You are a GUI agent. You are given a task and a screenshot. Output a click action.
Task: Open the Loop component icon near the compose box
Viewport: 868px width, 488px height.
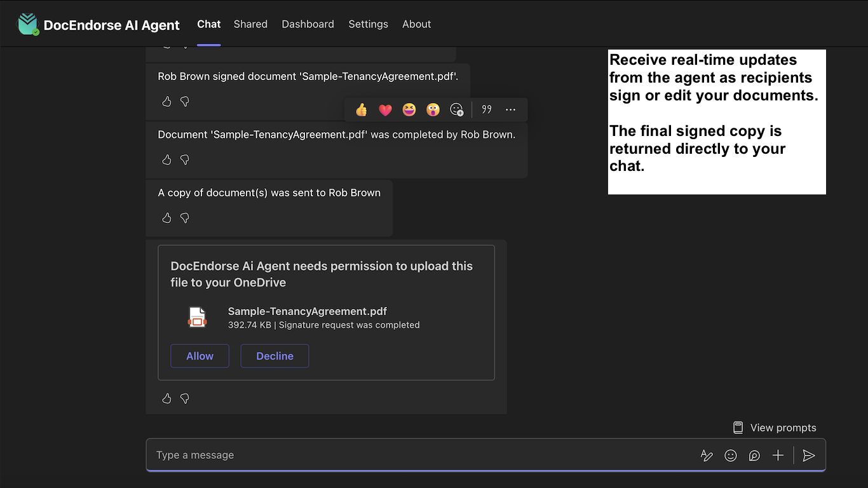coord(754,456)
